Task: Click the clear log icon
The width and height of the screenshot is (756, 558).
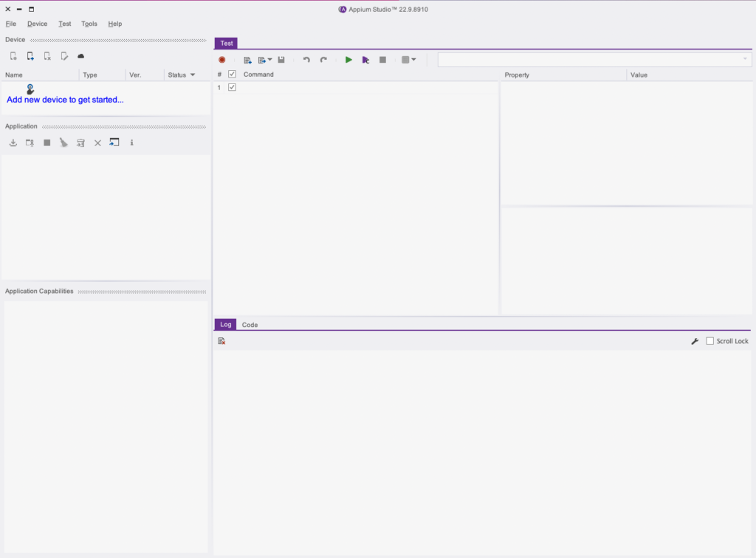Action: click(x=221, y=341)
